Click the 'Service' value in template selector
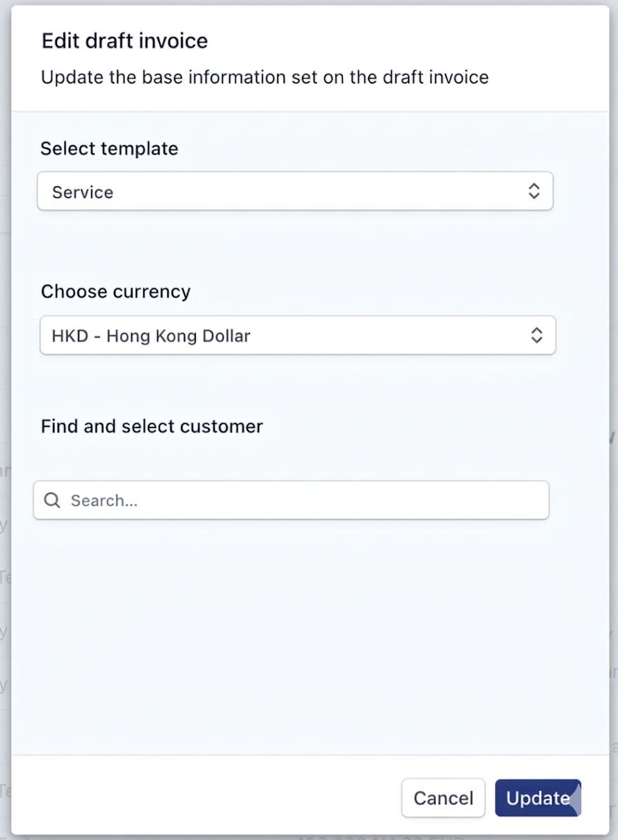Screen dimensions: 618x840 pos(83,192)
